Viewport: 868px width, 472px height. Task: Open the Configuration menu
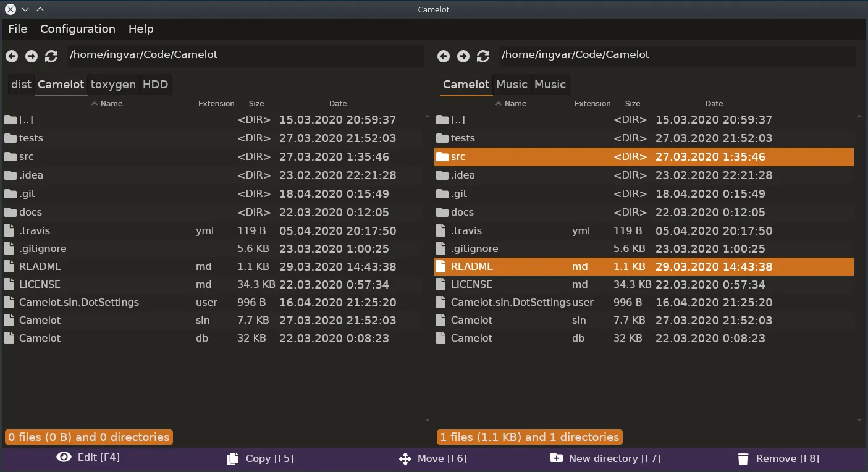[x=77, y=29]
